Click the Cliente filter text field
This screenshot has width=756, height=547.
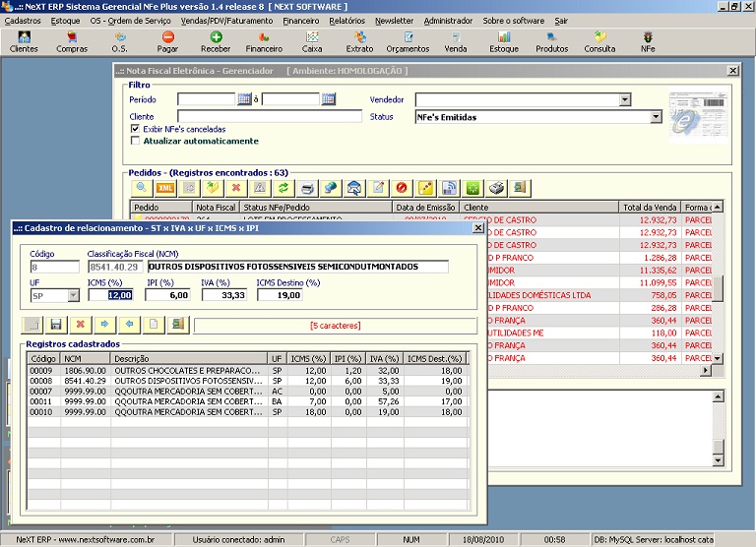coord(270,116)
